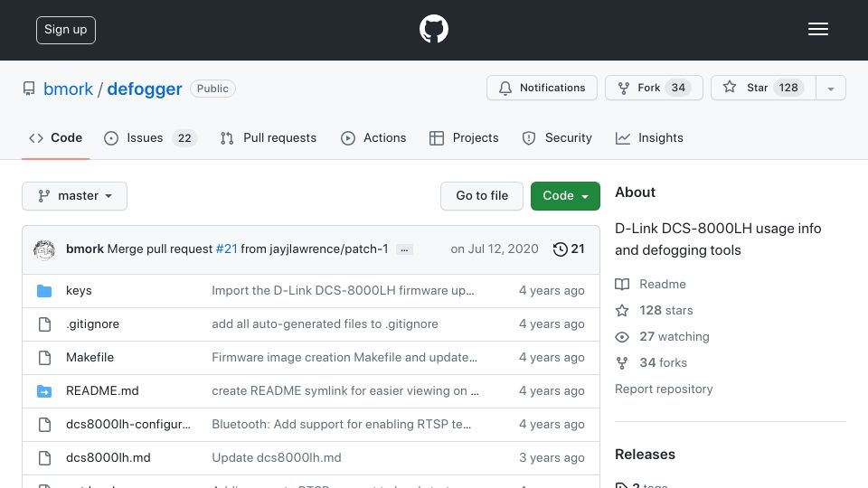Open the Pull requests tab
This screenshot has width=868, height=488.
269,137
